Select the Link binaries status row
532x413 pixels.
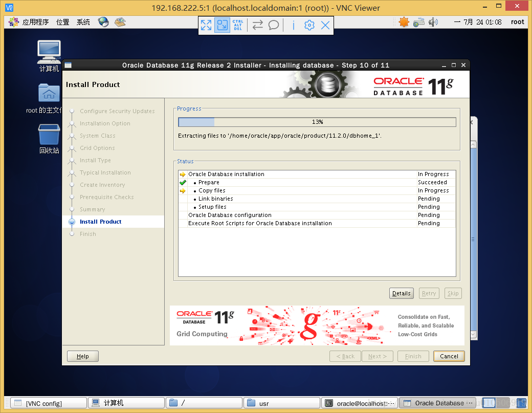point(317,199)
